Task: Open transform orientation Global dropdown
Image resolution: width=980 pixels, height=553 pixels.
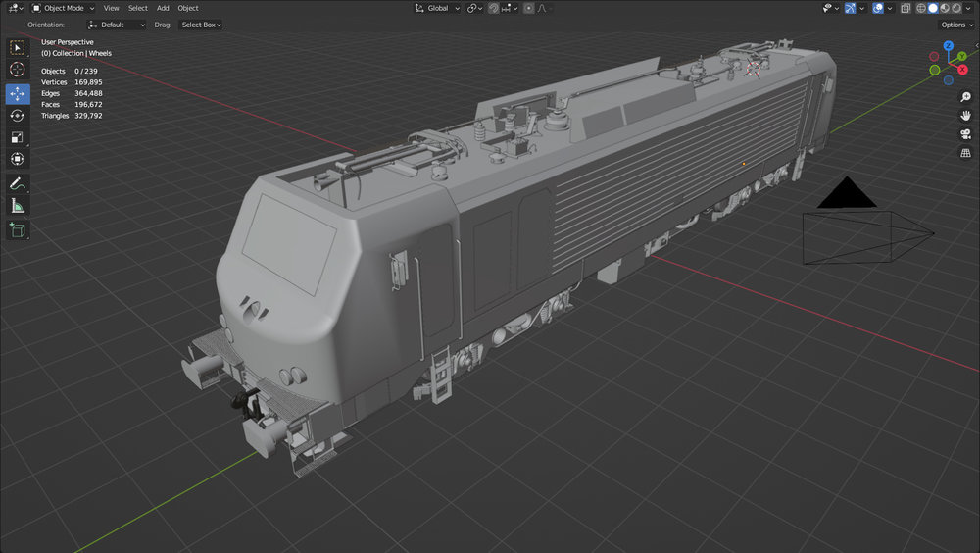Action: tap(437, 8)
